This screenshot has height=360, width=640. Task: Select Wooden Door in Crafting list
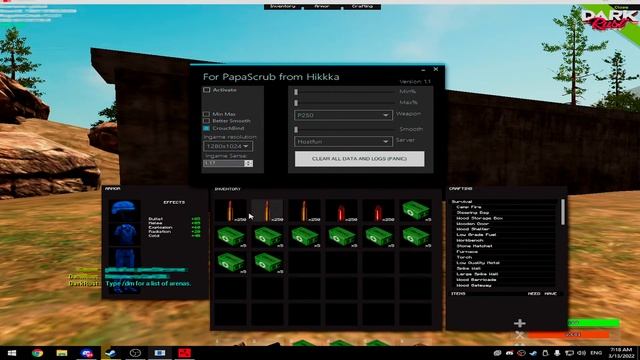pyautogui.click(x=472, y=224)
